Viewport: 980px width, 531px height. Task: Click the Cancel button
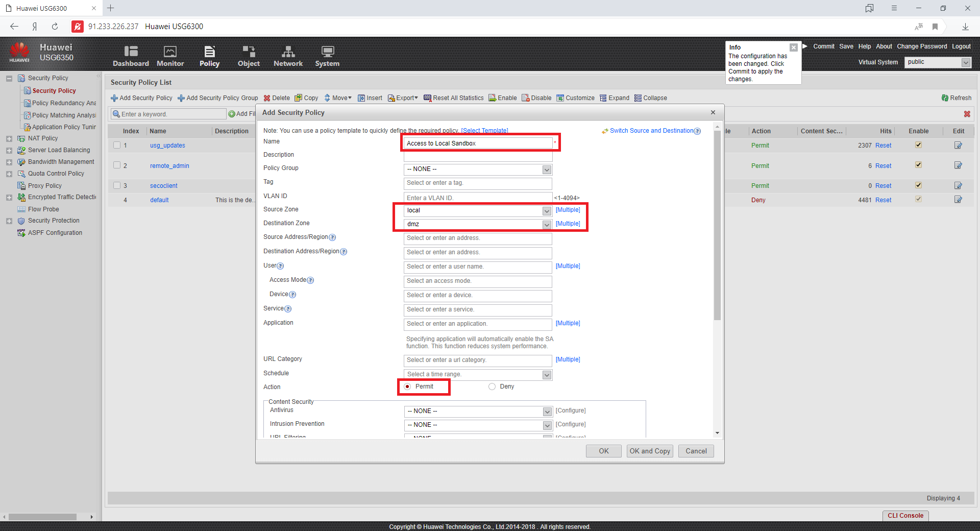click(x=696, y=451)
